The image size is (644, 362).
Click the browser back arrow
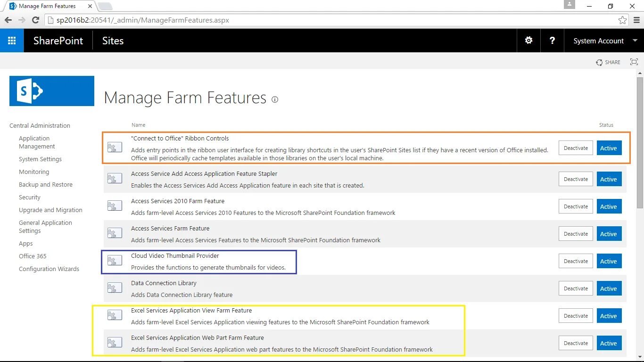[8, 20]
